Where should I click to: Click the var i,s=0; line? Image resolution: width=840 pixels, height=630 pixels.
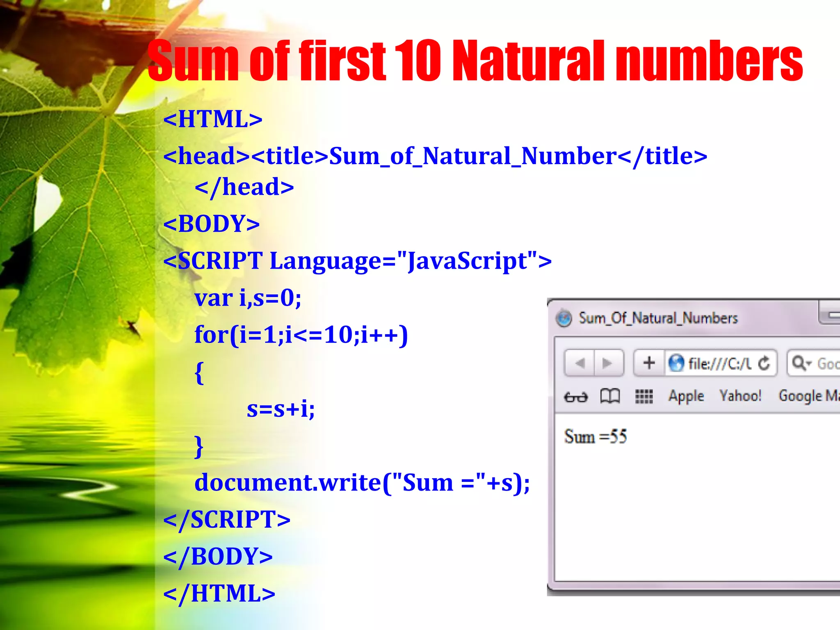click(248, 298)
